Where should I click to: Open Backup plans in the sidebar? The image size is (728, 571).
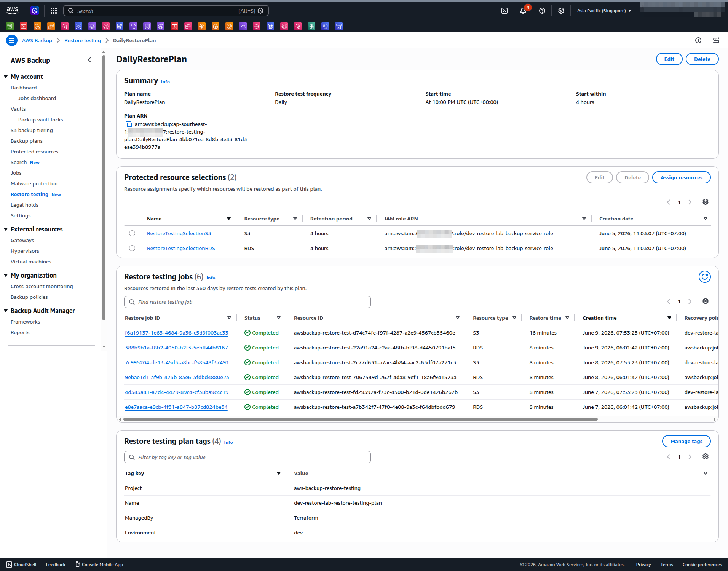click(x=27, y=141)
